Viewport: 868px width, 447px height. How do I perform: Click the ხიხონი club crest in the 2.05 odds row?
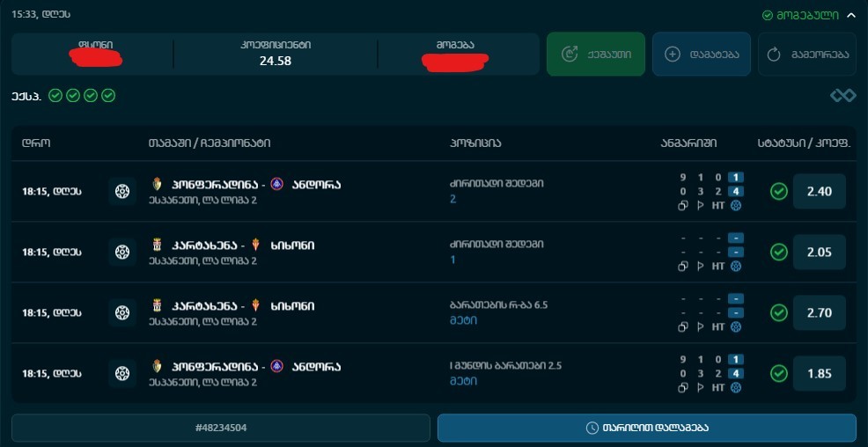click(x=255, y=245)
